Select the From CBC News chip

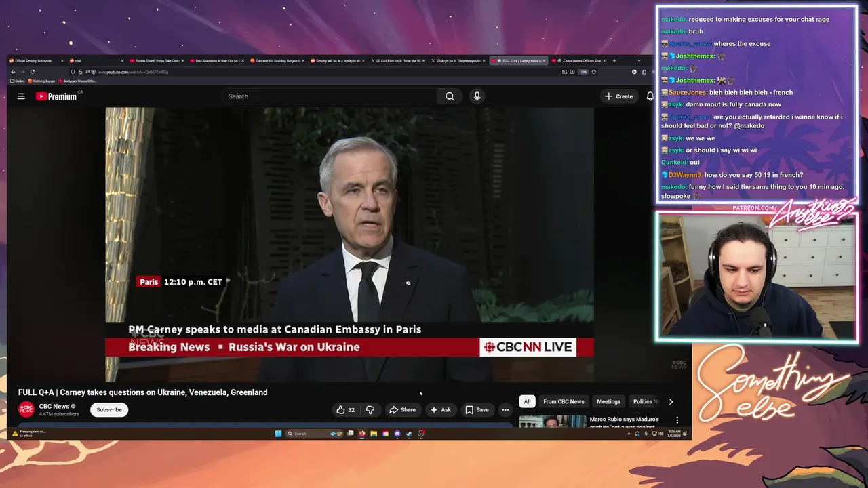(x=564, y=401)
